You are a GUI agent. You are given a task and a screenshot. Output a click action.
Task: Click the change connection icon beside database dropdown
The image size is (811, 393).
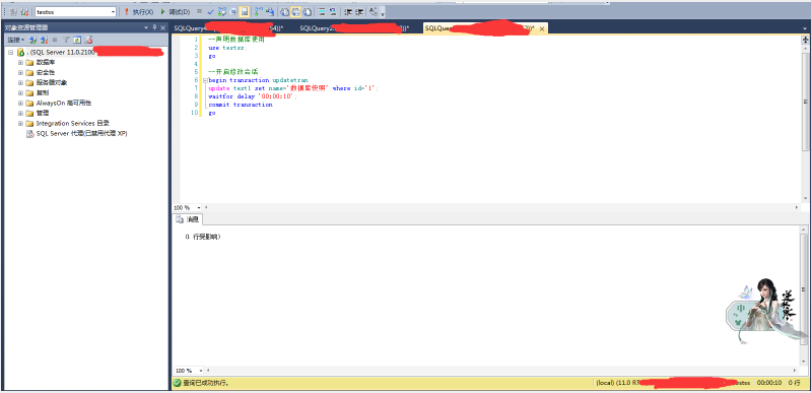[24, 12]
